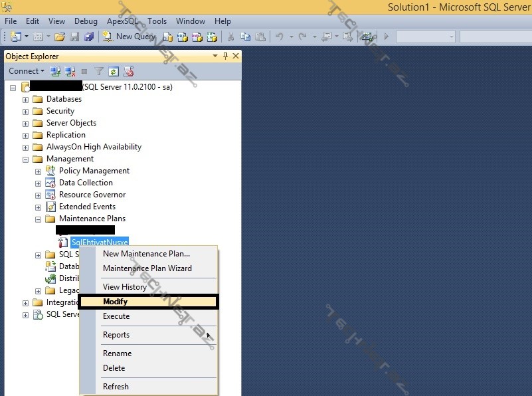Click the Save All icon on the toolbar

[x=88, y=37]
